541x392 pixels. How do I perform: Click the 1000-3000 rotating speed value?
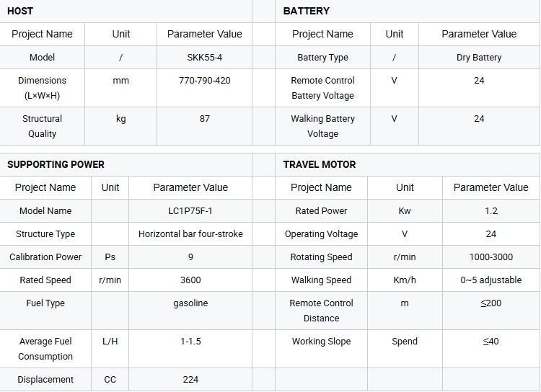(491, 257)
